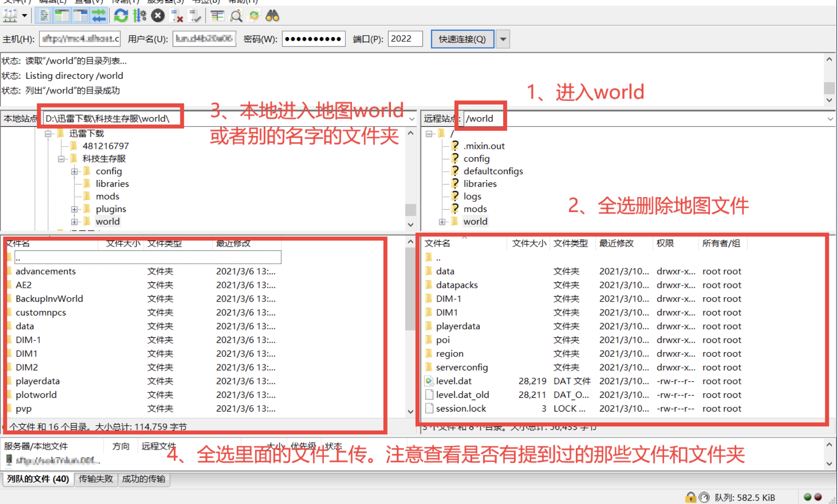Sort remote list by 权限 column
Screen dimensions: 838x504
pyautogui.click(x=675, y=244)
